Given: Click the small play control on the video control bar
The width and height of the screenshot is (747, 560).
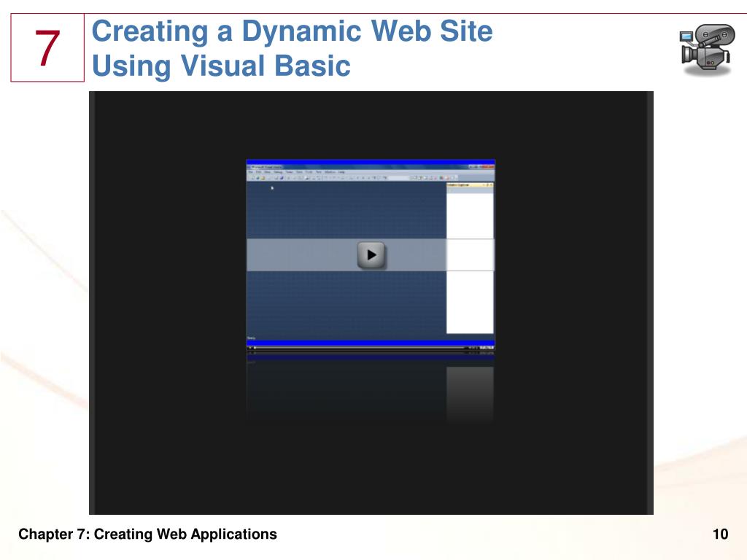Looking at the screenshot, I should pyautogui.click(x=249, y=348).
